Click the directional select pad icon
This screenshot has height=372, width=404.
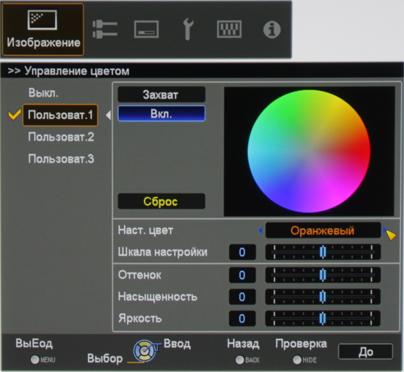point(144,351)
